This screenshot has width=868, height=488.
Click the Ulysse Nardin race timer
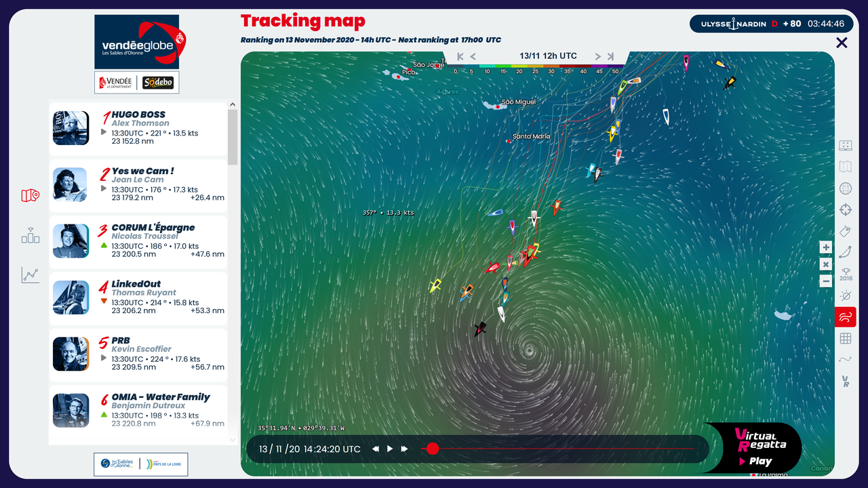[773, 24]
